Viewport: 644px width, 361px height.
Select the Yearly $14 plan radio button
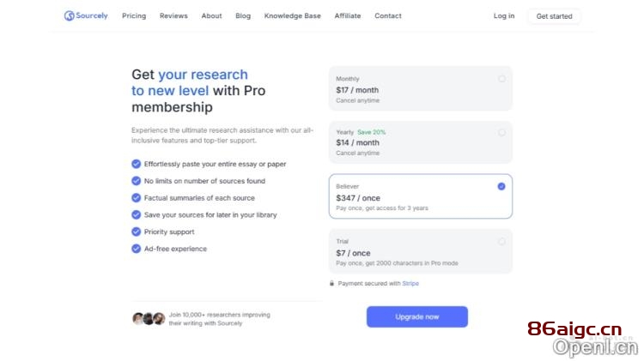(x=501, y=133)
